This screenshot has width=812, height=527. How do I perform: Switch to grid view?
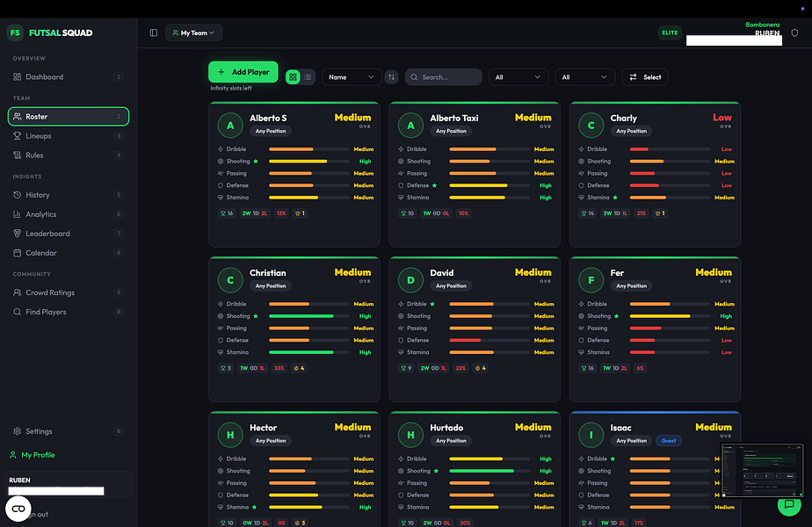pos(294,77)
